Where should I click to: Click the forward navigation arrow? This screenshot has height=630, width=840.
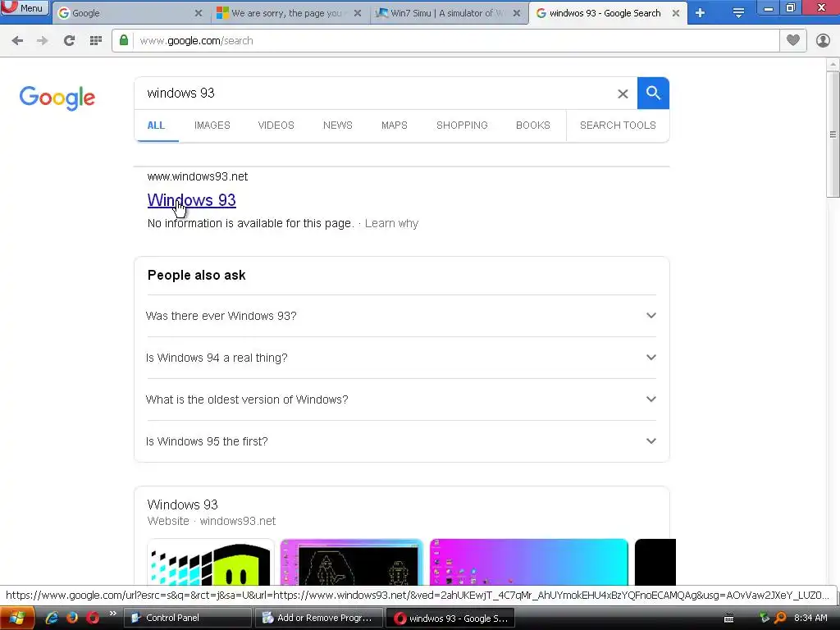point(43,40)
